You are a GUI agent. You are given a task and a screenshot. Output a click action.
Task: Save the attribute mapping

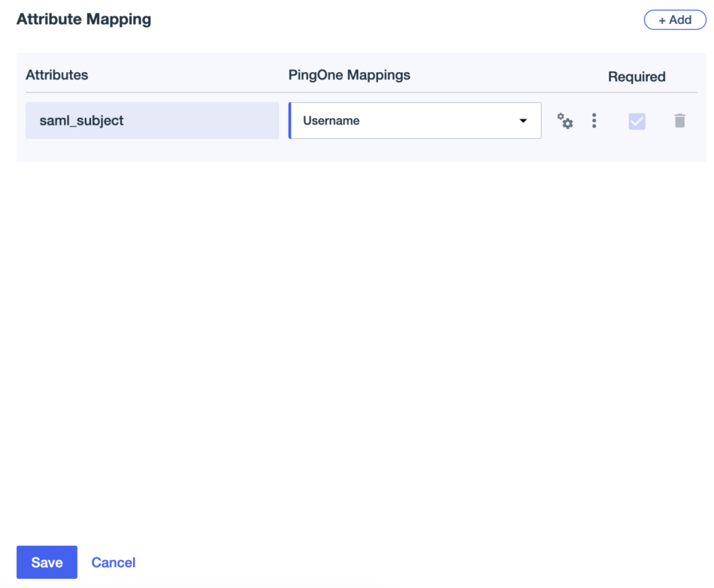47,562
